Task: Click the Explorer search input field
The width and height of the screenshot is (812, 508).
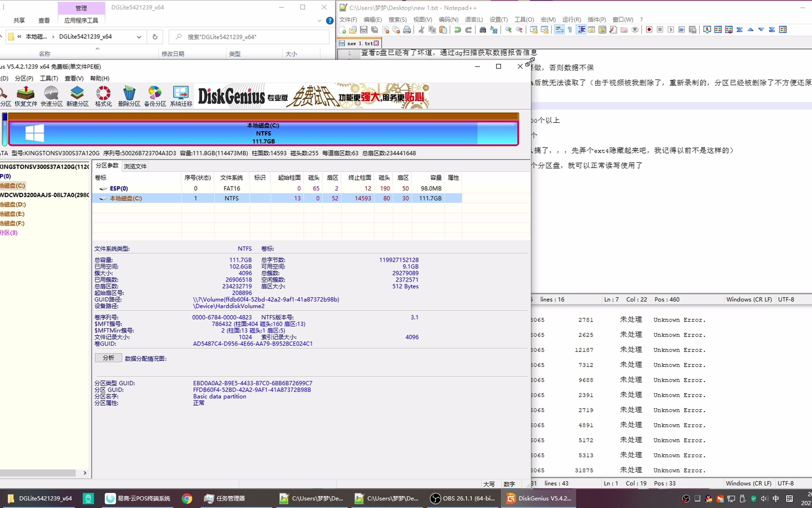Action: (x=249, y=37)
